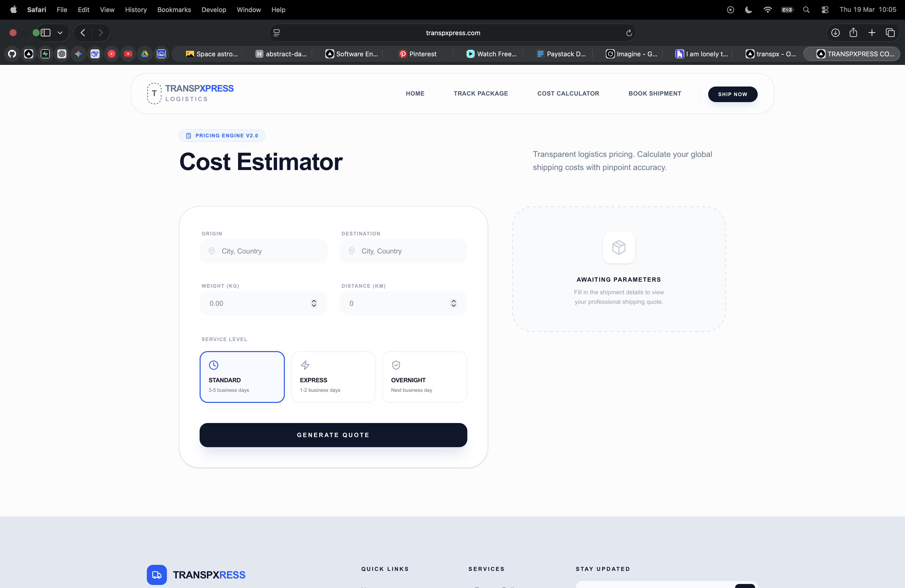Click the Origin City, Country input field
The image size is (905, 588).
click(263, 251)
